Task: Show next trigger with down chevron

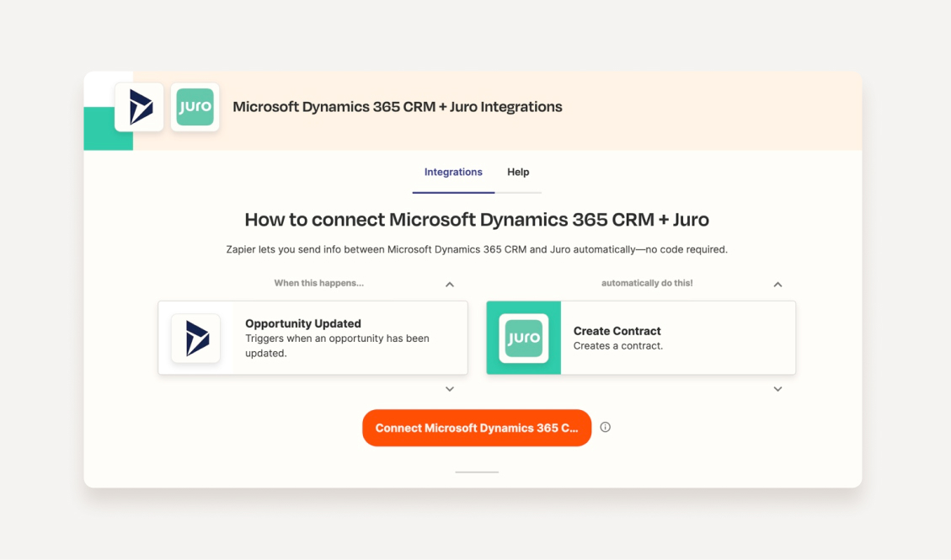Action: pos(450,389)
